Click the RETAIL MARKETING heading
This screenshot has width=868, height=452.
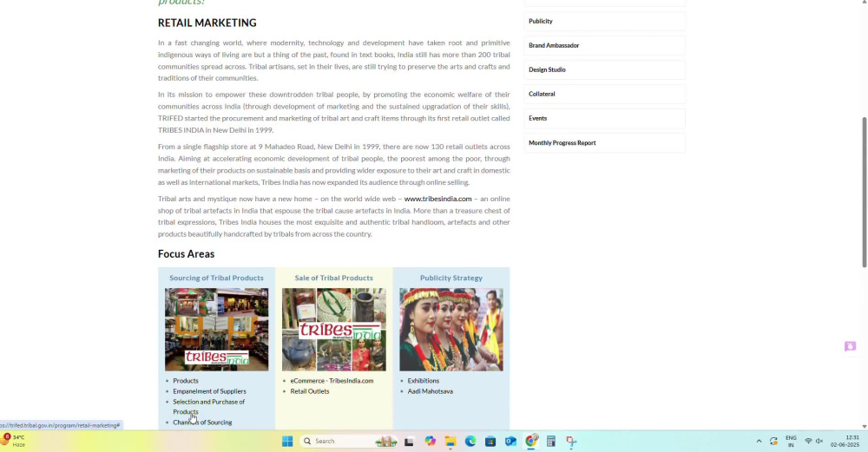click(x=207, y=23)
